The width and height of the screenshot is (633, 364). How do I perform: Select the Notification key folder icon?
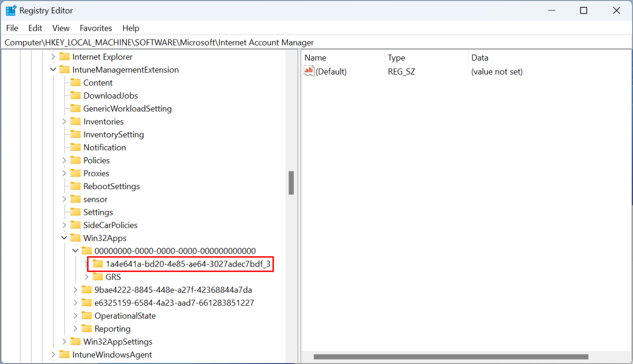pos(75,147)
